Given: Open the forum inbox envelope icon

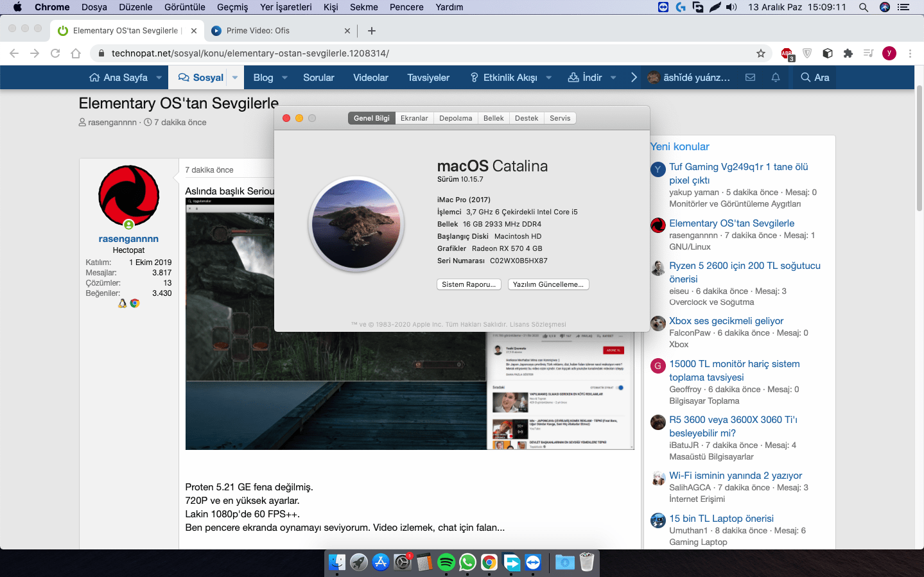Looking at the screenshot, I should tap(750, 77).
